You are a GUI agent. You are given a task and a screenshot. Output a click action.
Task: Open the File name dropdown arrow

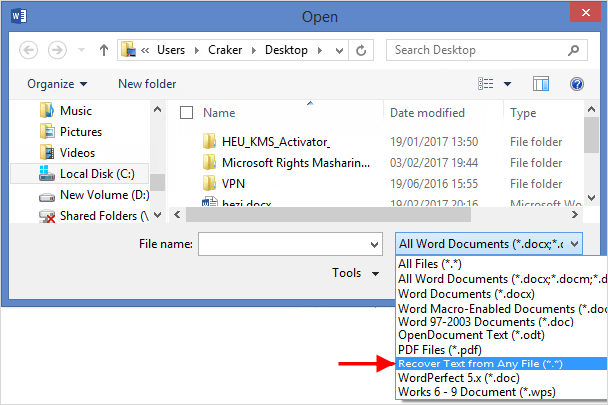(x=374, y=244)
